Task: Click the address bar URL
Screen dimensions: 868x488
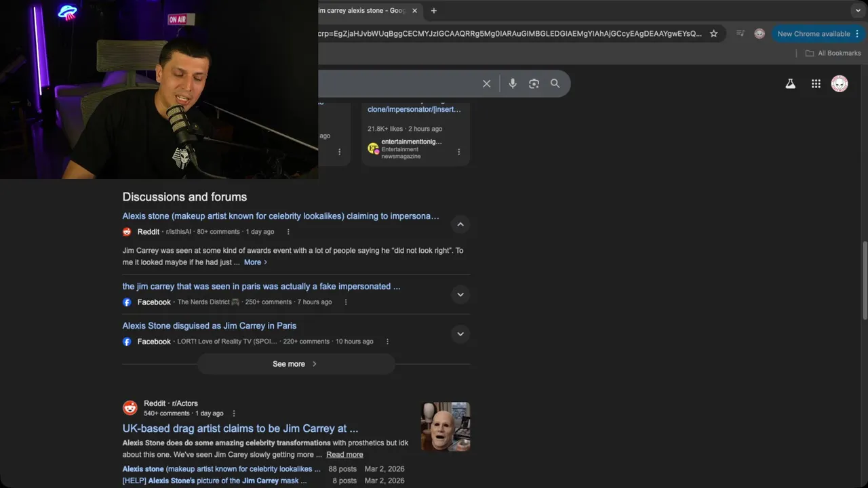Action: pyautogui.click(x=510, y=33)
